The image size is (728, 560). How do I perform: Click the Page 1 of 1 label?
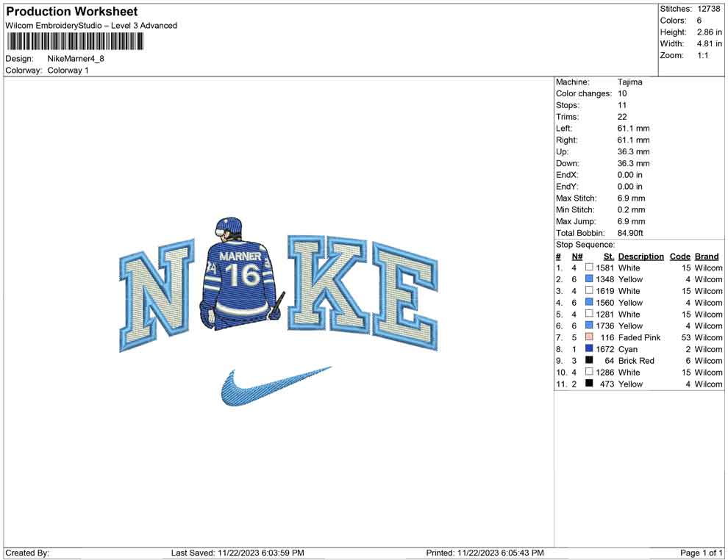(x=701, y=553)
